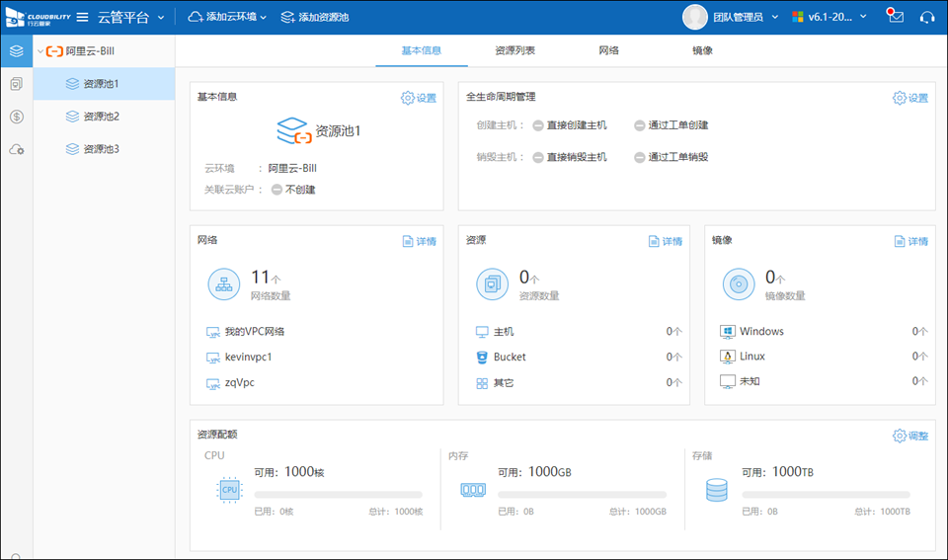The height and width of the screenshot is (560, 948).
Task: Select 资源池2 in the tree
Action: point(101,117)
